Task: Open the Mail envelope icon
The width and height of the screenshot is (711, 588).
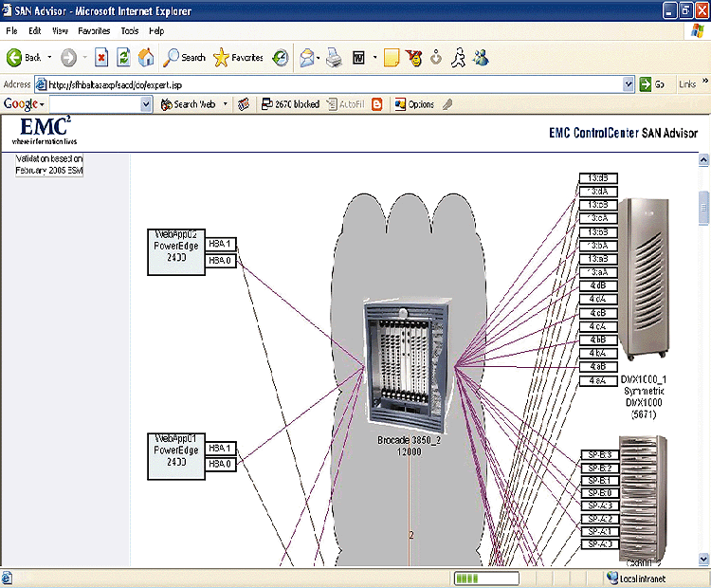Action: [x=307, y=58]
